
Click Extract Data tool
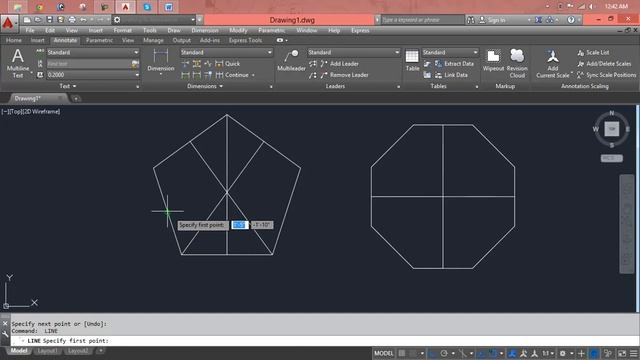(454, 64)
